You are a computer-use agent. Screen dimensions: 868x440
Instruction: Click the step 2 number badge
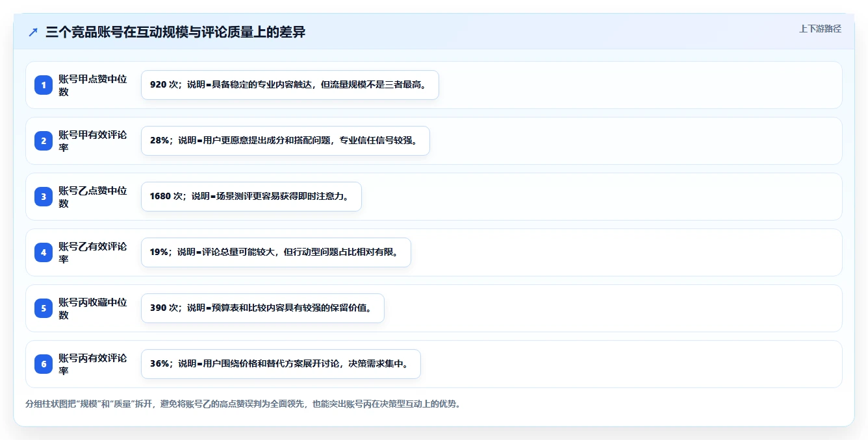44,141
